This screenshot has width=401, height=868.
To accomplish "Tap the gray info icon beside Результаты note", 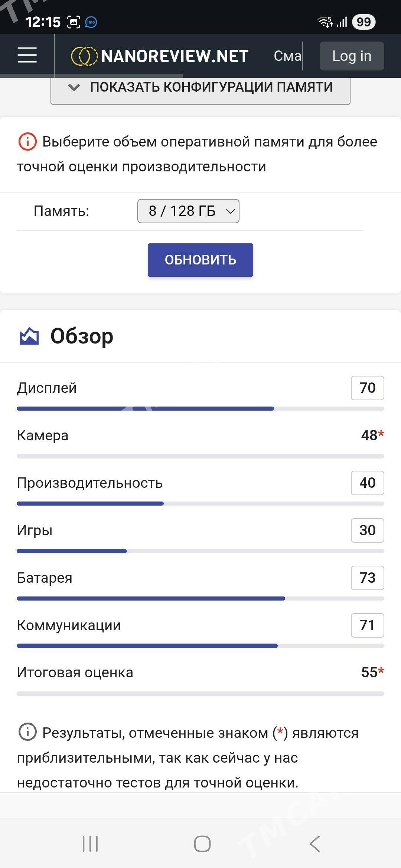I will coord(27,733).
